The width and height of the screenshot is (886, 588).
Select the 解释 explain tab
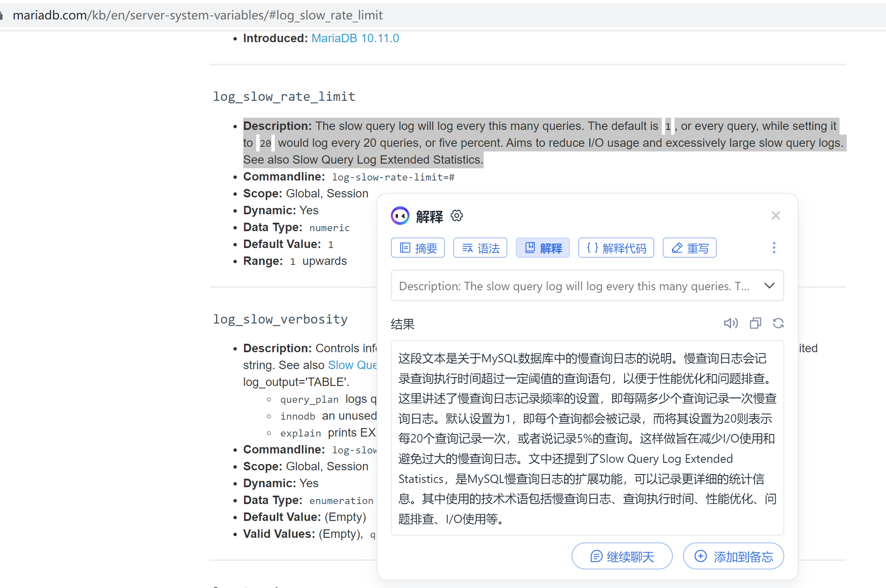pos(542,248)
